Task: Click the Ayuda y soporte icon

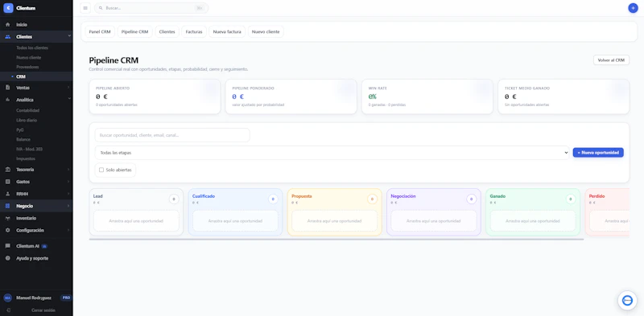Action: [8, 258]
